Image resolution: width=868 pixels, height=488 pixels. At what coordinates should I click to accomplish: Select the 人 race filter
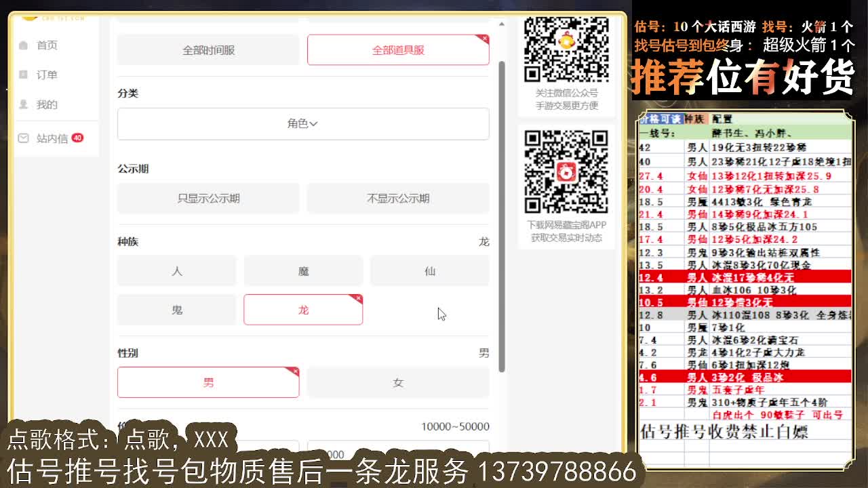pos(176,270)
